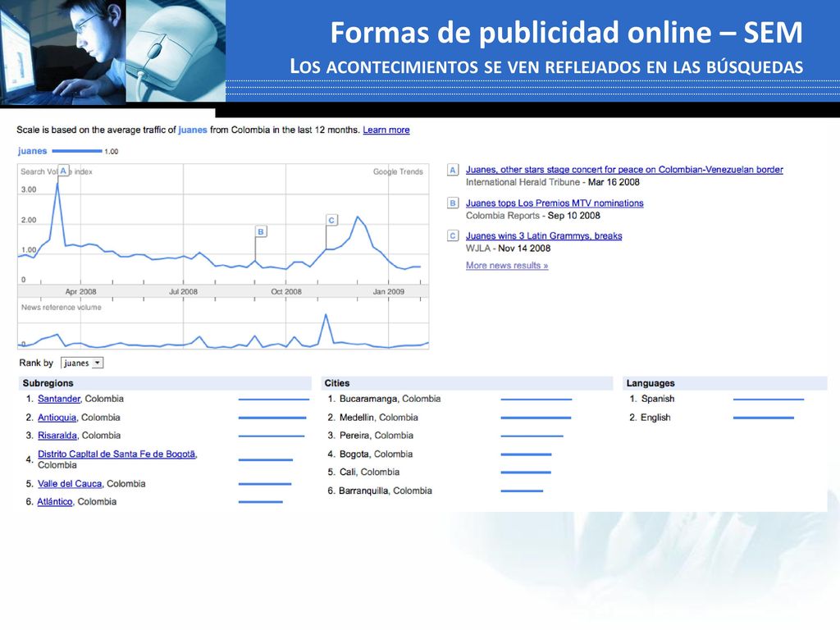Click the Jan 2009 axis label
This screenshot has width=840, height=630.
389,291
